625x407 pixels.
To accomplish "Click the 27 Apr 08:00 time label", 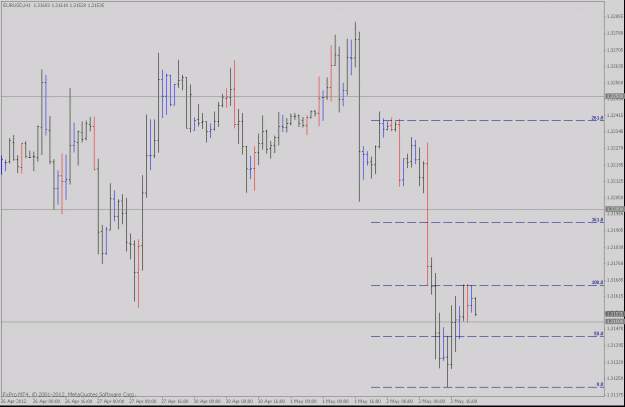I will tap(142, 401).
